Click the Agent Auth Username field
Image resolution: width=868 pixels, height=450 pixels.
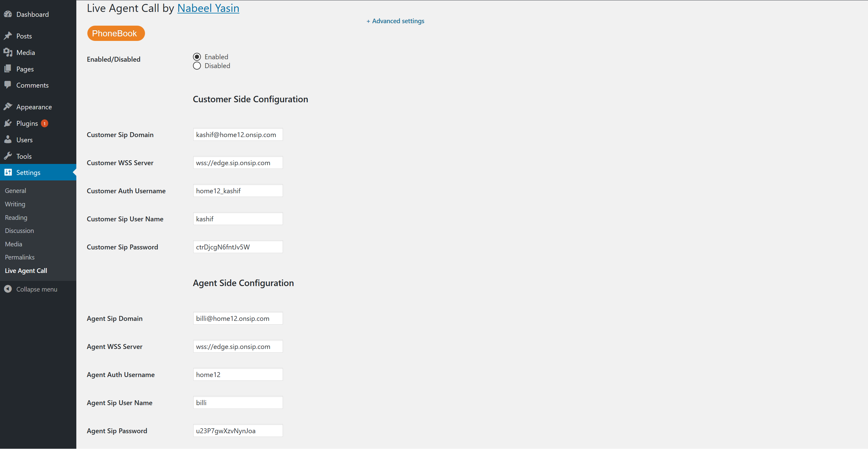238,375
